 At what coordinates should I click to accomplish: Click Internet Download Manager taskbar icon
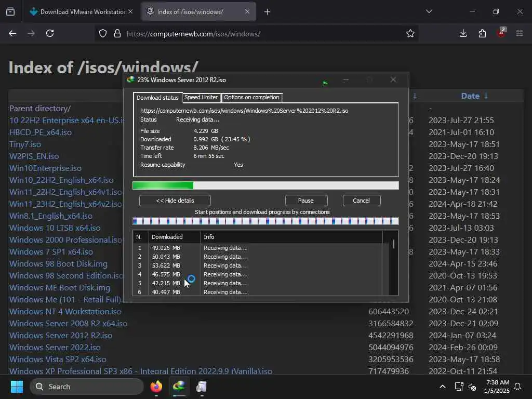tap(179, 387)
